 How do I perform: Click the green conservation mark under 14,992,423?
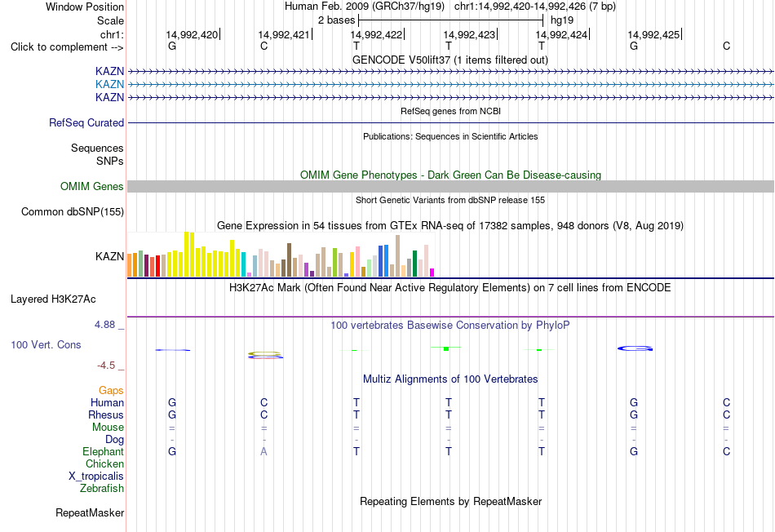(x=446, y=348)
